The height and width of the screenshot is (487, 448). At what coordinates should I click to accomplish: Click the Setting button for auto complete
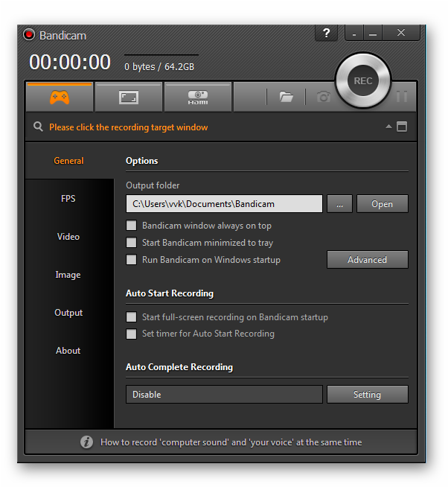coord(368,395)
